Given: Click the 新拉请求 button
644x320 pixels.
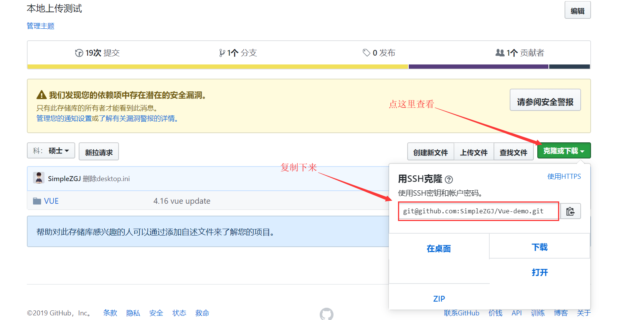Looking at the screenshot, I should [x=99, y=152].
